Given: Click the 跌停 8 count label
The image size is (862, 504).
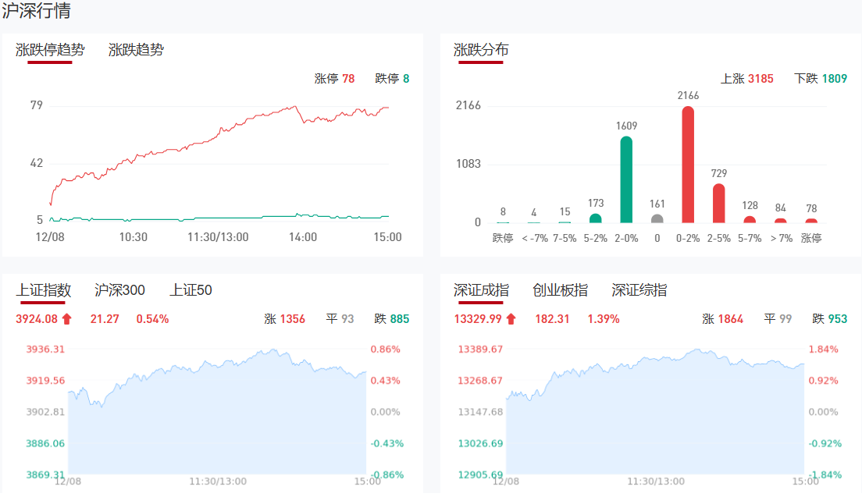Looking at the screenshot, I should click(x=392, y=78).
